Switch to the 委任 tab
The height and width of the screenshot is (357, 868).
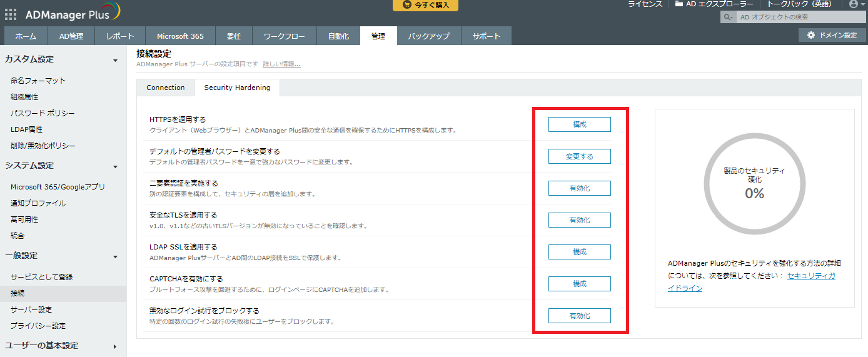pos(234,36)
